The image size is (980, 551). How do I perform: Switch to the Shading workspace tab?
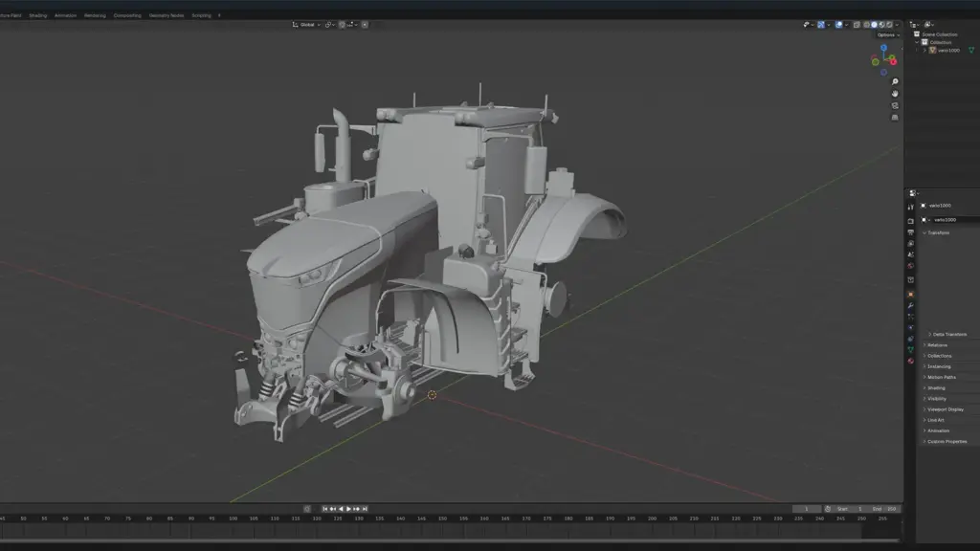(38, 15)
